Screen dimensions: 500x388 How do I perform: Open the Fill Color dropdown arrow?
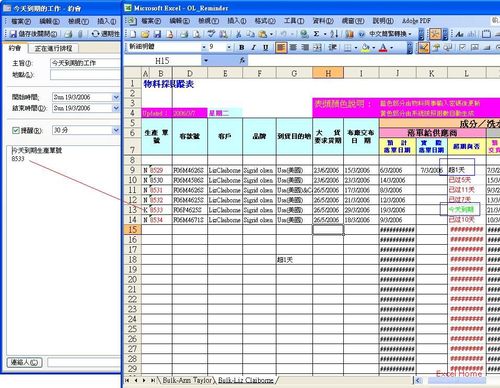point(374,48)
